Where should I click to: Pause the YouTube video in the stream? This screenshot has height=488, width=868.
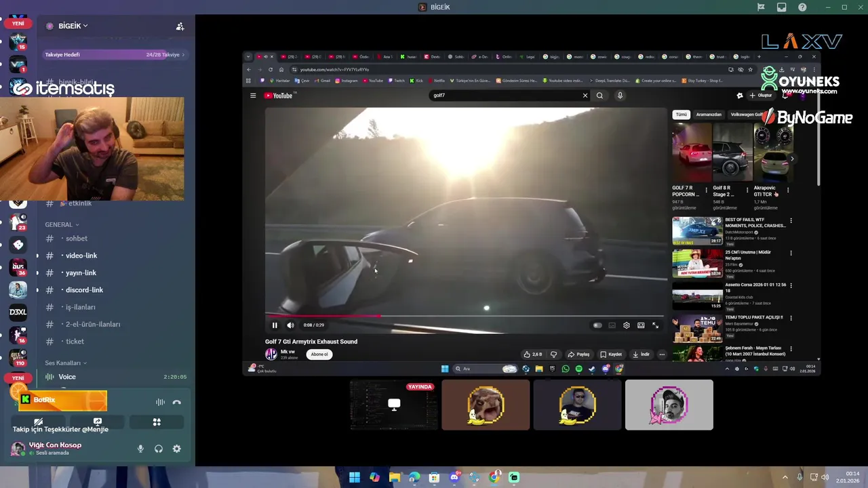tap(275, 325)
